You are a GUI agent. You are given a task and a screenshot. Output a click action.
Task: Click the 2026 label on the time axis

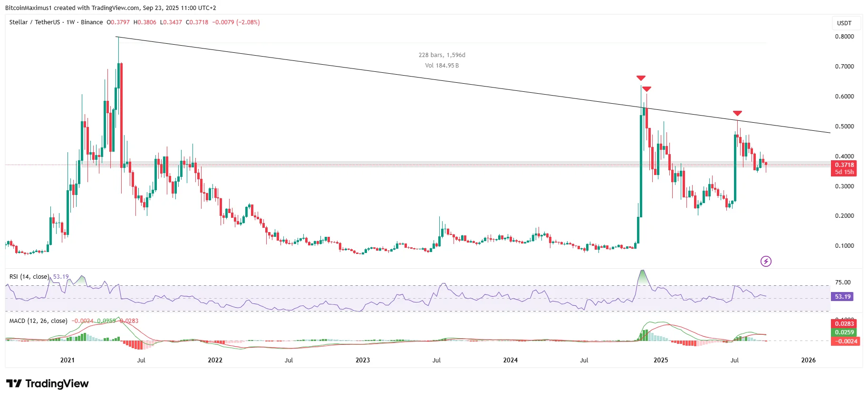coord(809,360)
